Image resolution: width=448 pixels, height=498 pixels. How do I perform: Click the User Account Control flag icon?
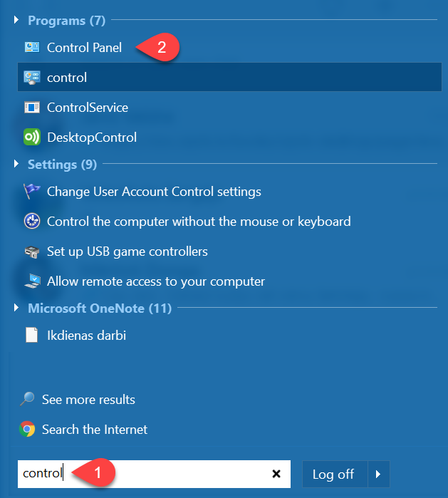click(x=32, y=191)
